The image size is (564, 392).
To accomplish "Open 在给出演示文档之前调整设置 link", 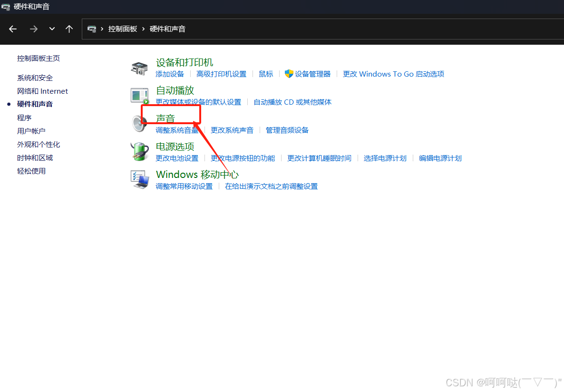I will tap(271, 186).
